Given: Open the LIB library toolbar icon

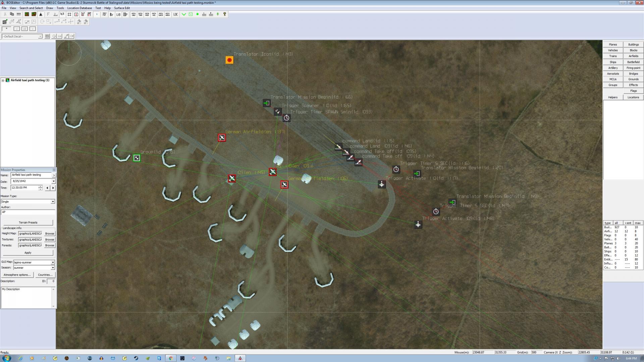Looking at the screenshot, I should coord(118,14).
